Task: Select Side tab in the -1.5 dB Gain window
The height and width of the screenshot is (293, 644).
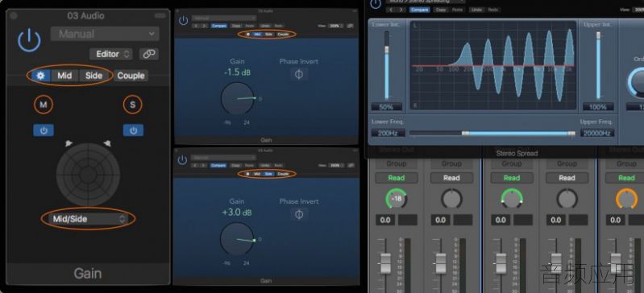Action: [269, 34]
